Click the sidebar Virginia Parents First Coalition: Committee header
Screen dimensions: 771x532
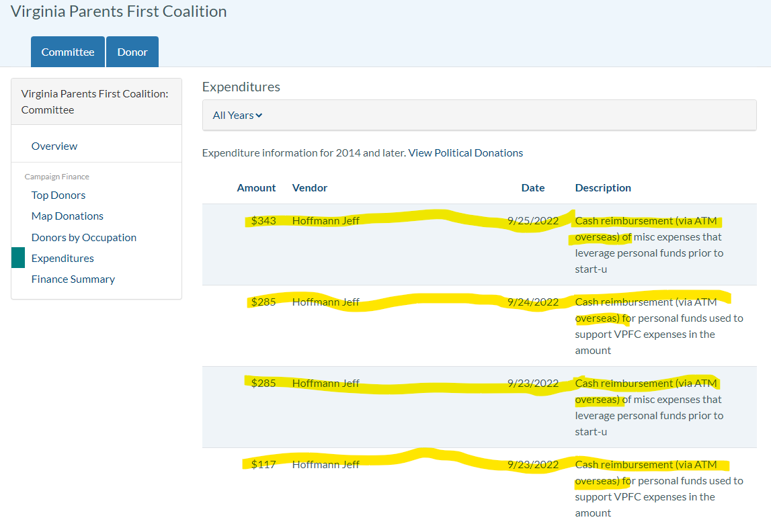[96, 101]
